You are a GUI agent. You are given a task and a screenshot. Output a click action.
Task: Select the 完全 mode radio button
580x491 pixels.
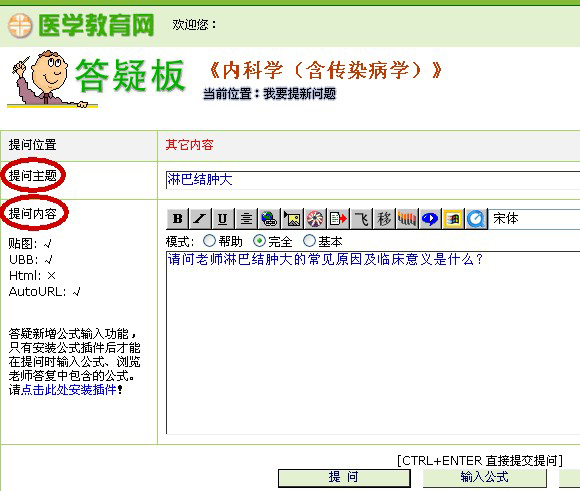(259, 241)
